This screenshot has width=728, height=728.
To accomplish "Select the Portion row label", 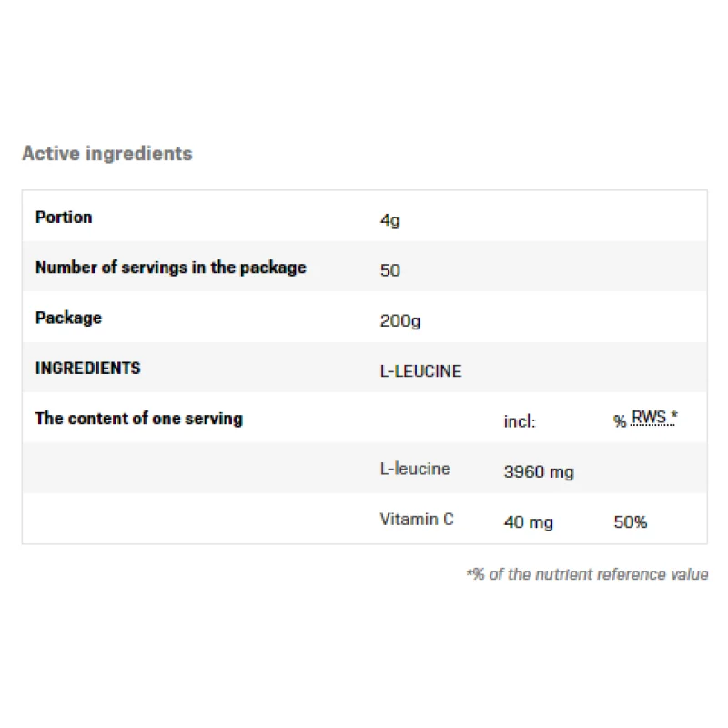I will (x=64, y=217).
